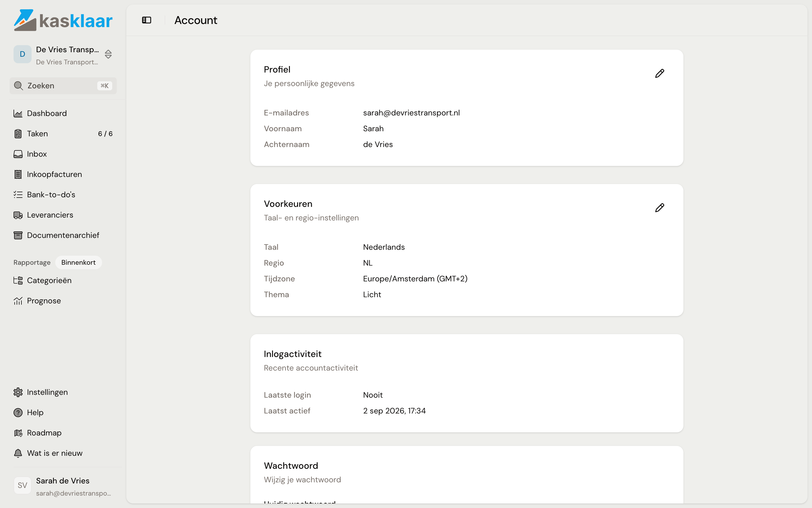Click the kasklaar logo
This screenshot has height=508, width=812.
[63, 20]
